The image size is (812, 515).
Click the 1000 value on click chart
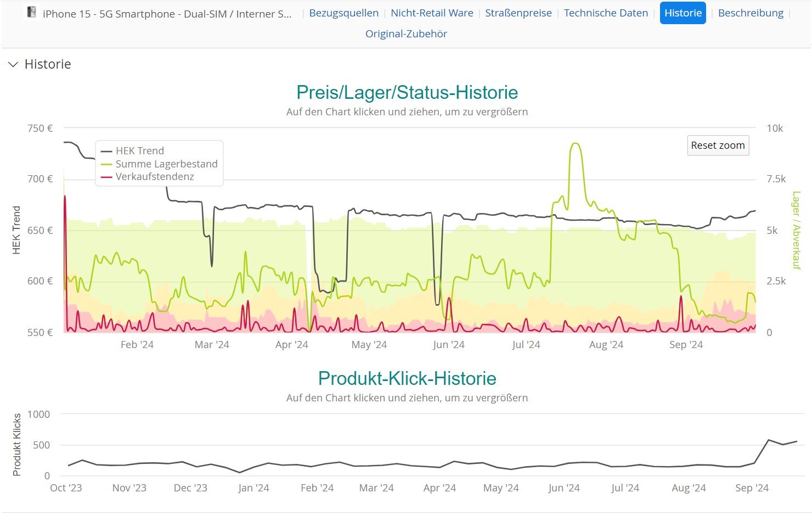tap(38, 415)
